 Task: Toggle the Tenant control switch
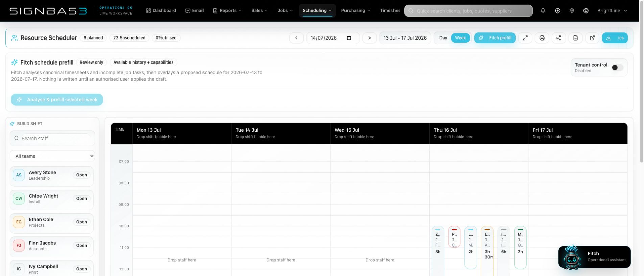(617, 68)
